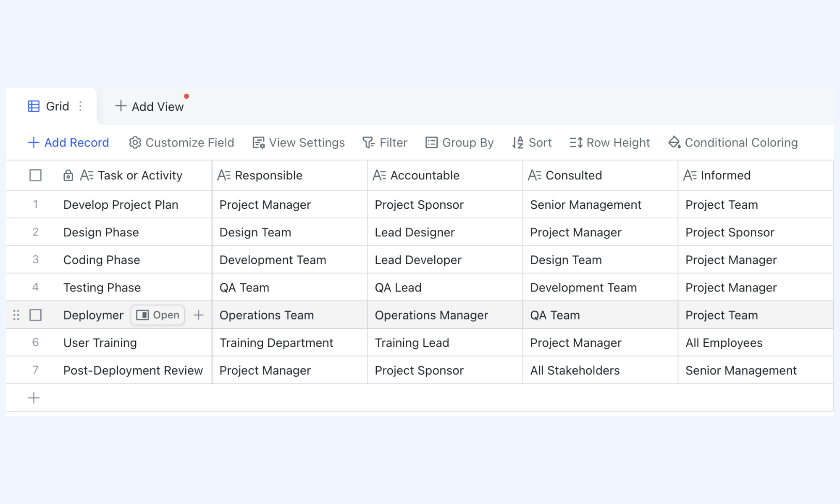Image resolution: width=840 pixels, height=504 pixels.
Task: Click the lock icon on Task or Activity
Action: tap(68, 175)
